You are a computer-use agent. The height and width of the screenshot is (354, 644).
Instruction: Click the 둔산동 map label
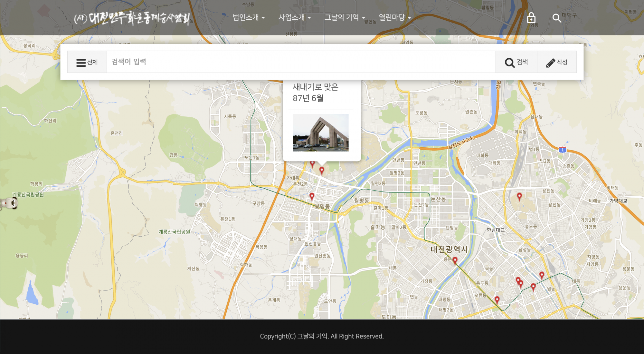438,199
